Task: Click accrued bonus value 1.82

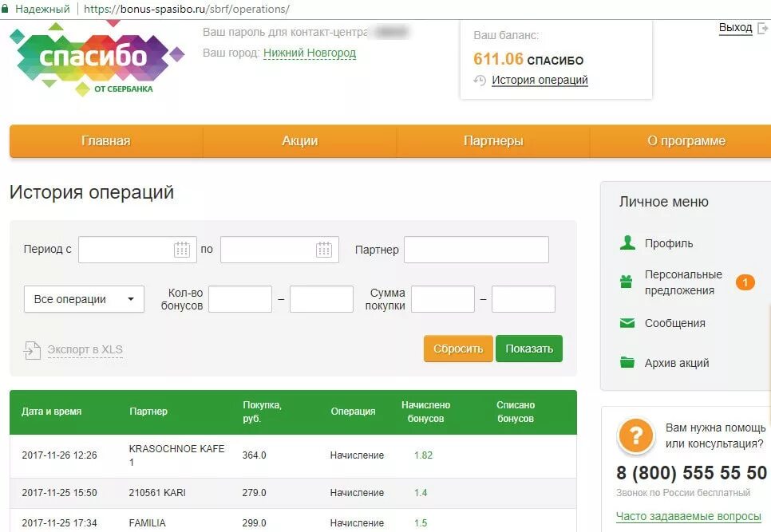Action: [423, 455]
